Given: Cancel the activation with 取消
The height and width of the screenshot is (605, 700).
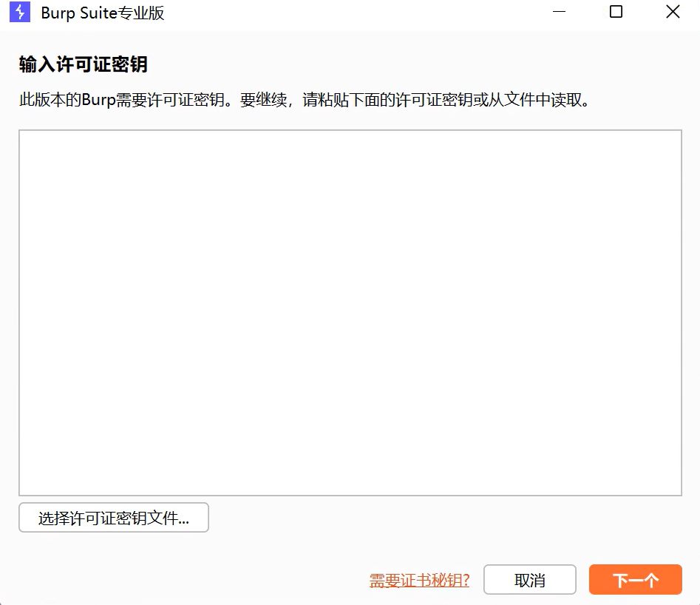Looking at the screenshot, I should pos(529,579).
